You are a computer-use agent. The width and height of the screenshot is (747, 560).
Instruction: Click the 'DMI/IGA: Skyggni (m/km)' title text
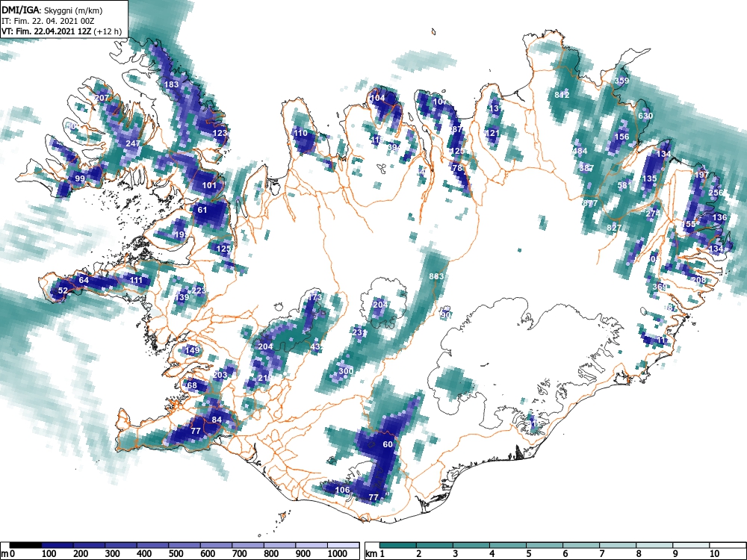(52, 10)
